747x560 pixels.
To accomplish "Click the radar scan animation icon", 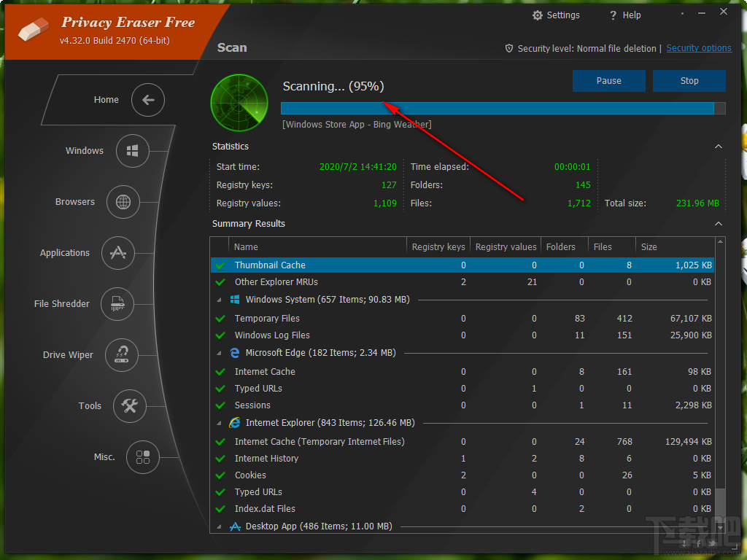I will tap(239, 103).
